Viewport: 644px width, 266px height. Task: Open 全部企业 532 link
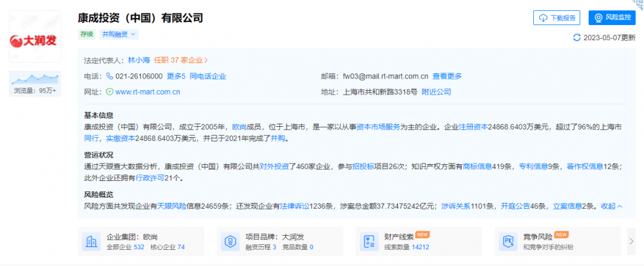[126, 247]
